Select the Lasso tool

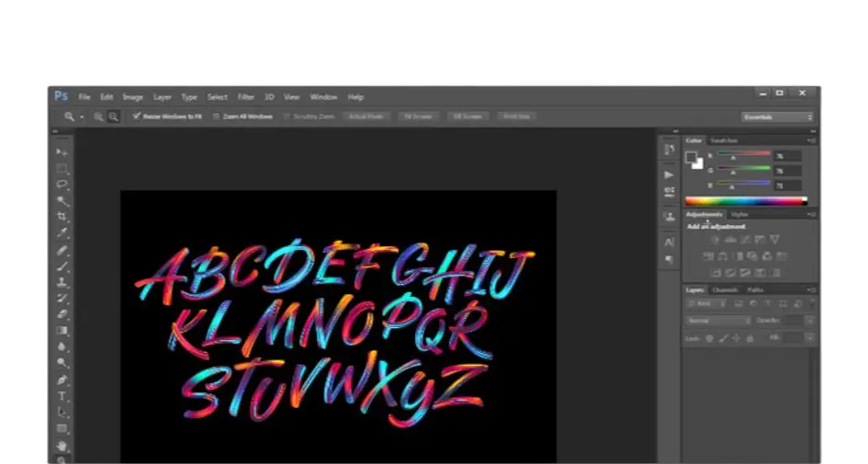coord(62,185)
